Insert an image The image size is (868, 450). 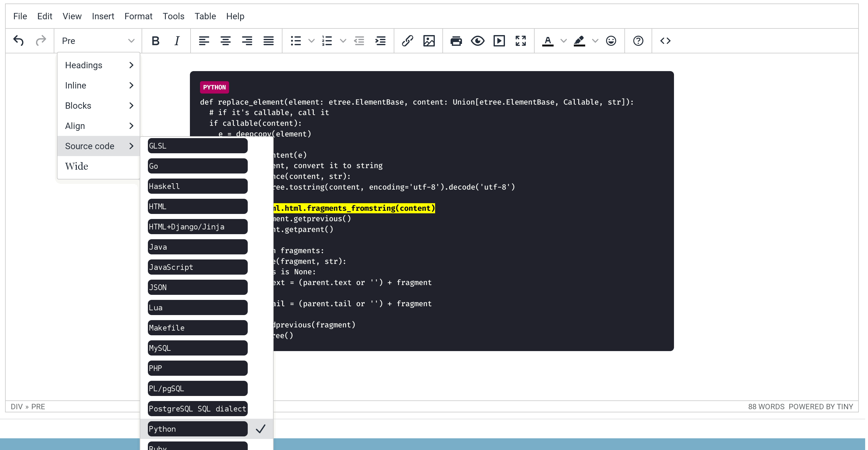429,41
